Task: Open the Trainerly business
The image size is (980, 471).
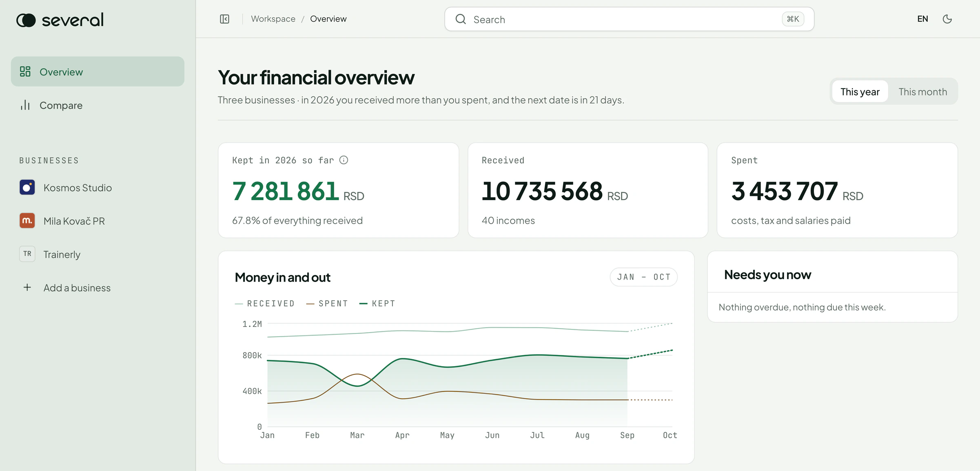Action: [98, 254]
